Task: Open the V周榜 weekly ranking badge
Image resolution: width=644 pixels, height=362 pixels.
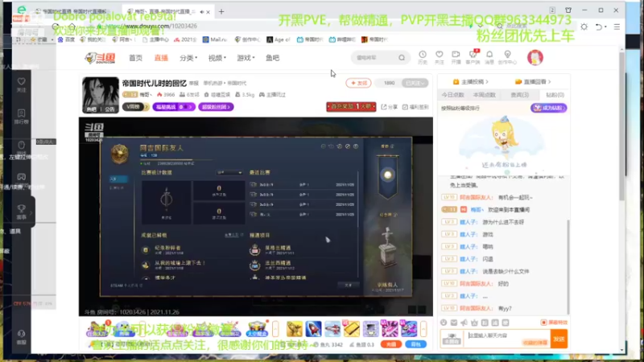Action: click(135, 107)
